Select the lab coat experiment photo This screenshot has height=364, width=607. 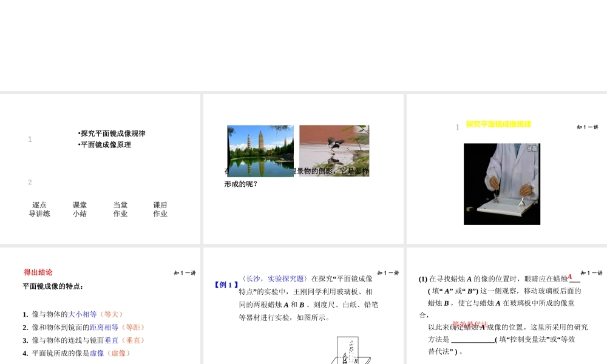point(502,184)
